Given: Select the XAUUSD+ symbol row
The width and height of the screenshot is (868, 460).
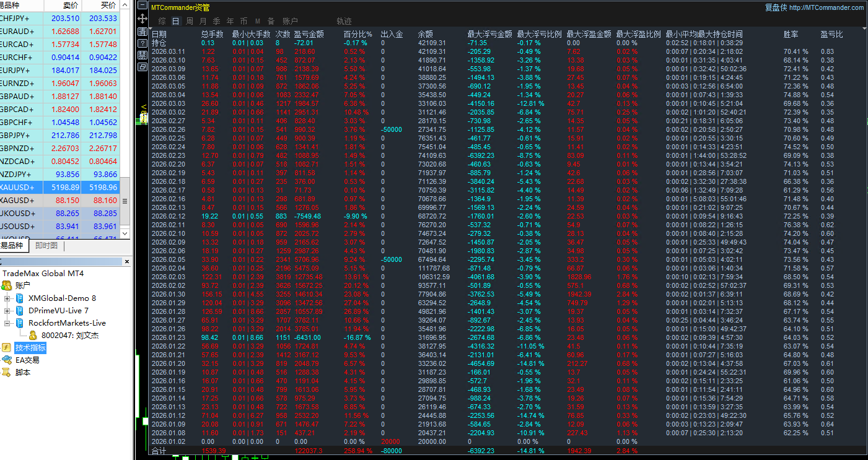Looking at the screenshot, I should (x=60, y=188).
